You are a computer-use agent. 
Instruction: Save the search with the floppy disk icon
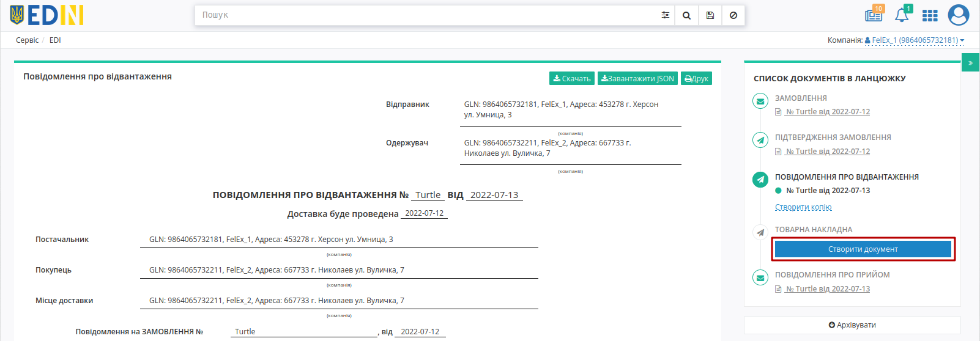tap(710, 15)
